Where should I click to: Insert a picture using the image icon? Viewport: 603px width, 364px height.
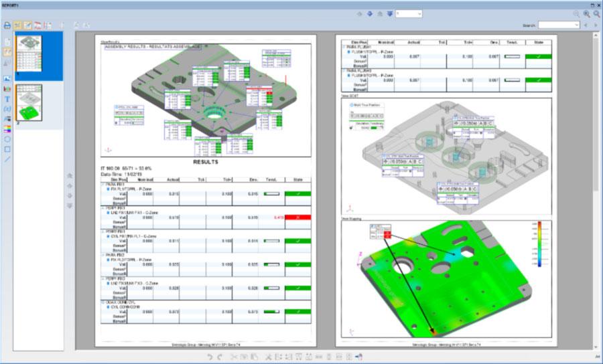coord(7,78)
